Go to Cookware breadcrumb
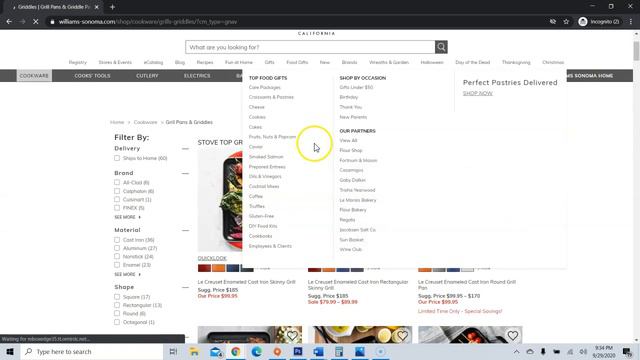The image size is (640, 360). click(x=145, y=122)
